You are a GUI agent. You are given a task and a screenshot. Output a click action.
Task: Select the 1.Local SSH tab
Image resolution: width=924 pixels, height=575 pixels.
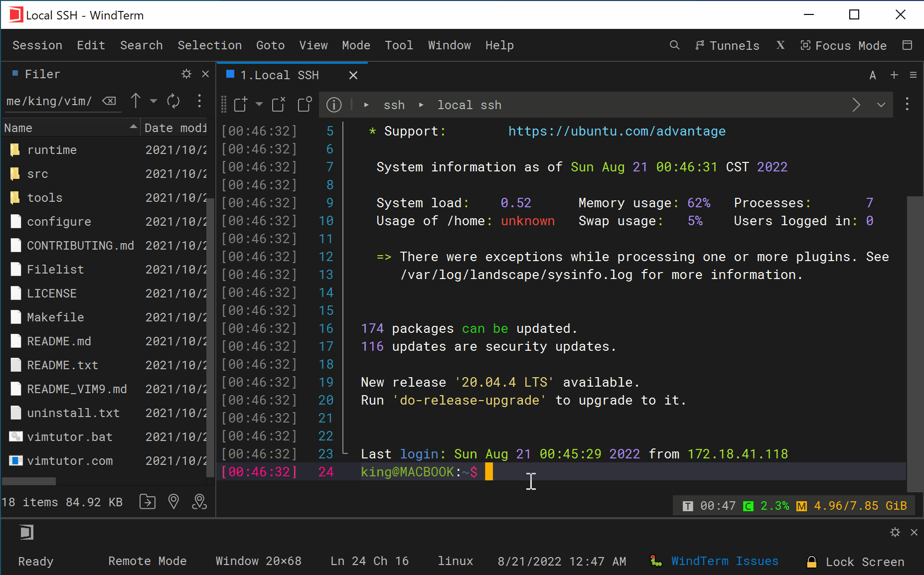click(280, 75)
